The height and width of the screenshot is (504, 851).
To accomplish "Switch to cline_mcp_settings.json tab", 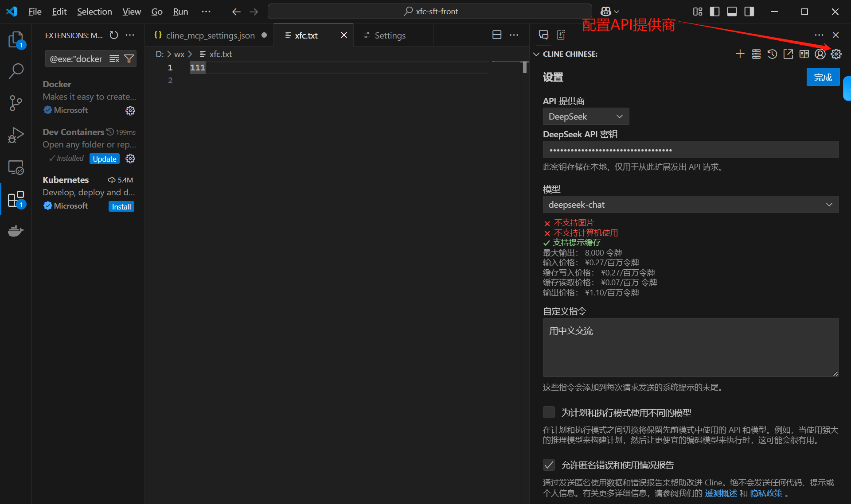I will [x=210, y=35].
